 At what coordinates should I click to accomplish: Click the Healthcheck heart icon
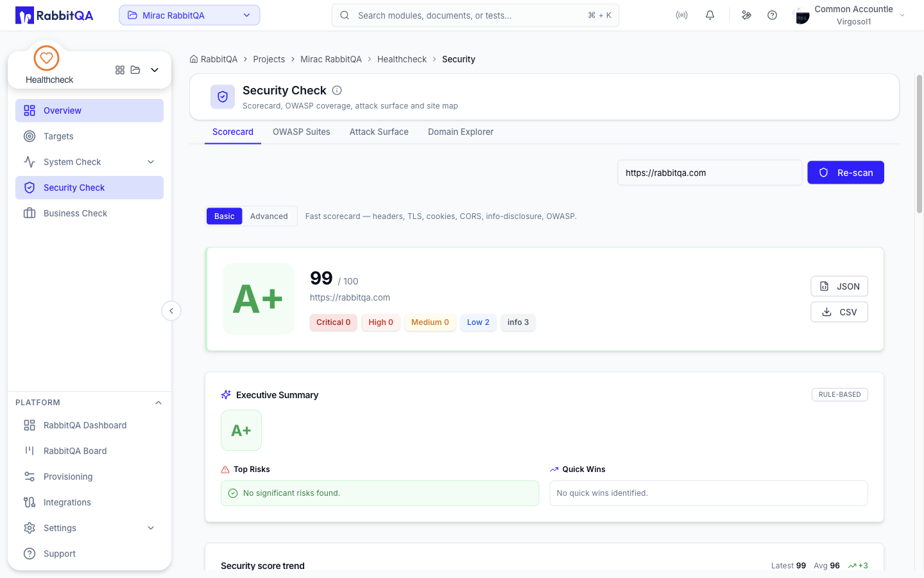click(x=46, y=58)
